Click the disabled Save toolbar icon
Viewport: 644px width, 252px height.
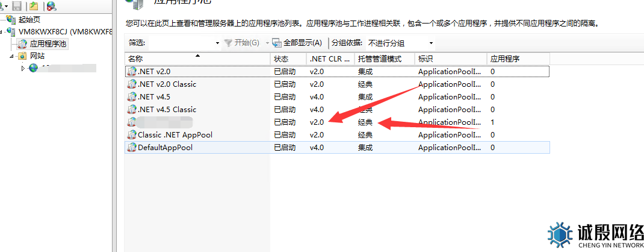(17, 5)
